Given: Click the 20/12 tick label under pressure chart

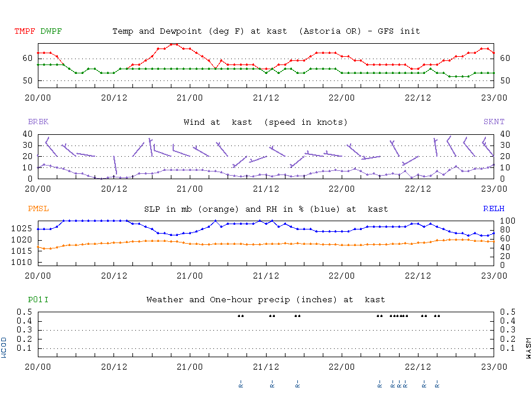Looking at the screenshot, I should (x=114, y=276).
